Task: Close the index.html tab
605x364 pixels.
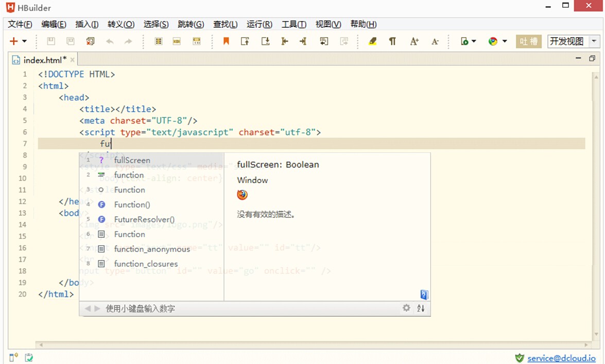Action: click(x=72, y=60)
